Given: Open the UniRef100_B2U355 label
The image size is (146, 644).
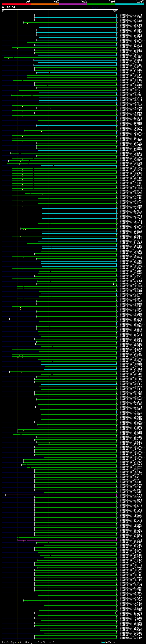Looking at the screenshot, I should [131, 502].
